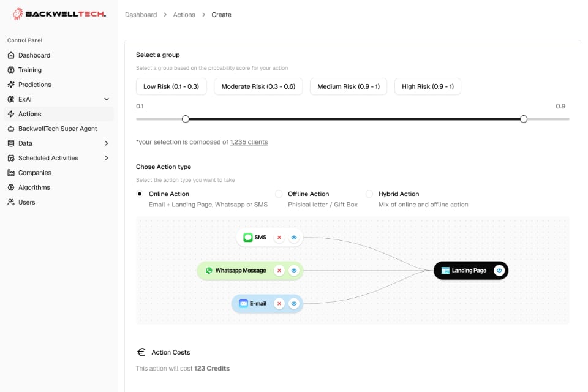
Task: Click Dashboard in the breadcrumb
Action: 141,15
